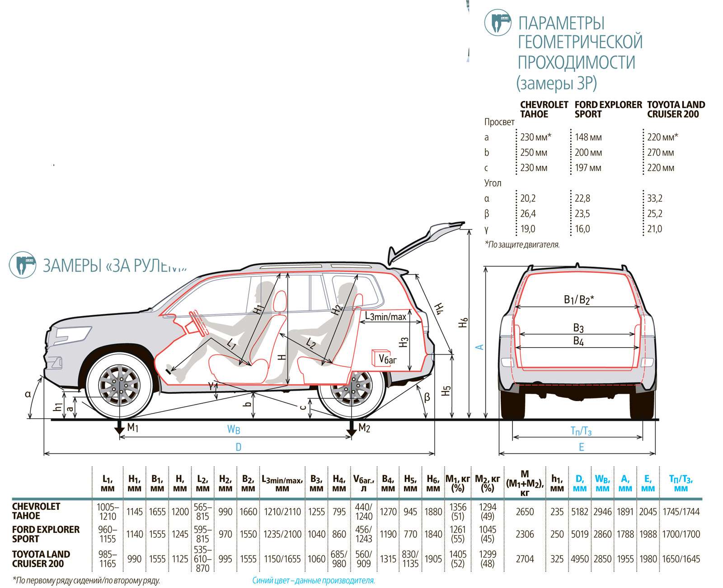Click the front wheel of the side-view car

pyautogui.click(x=120, y=387)
